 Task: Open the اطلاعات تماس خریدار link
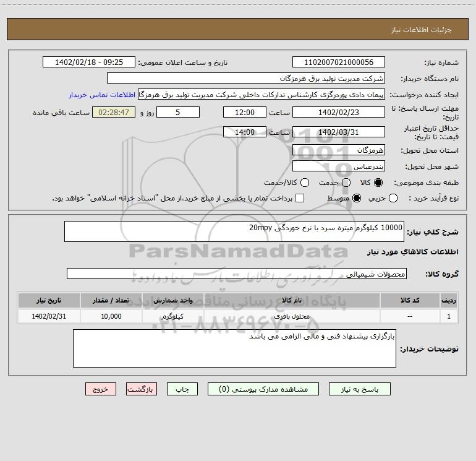102,95
